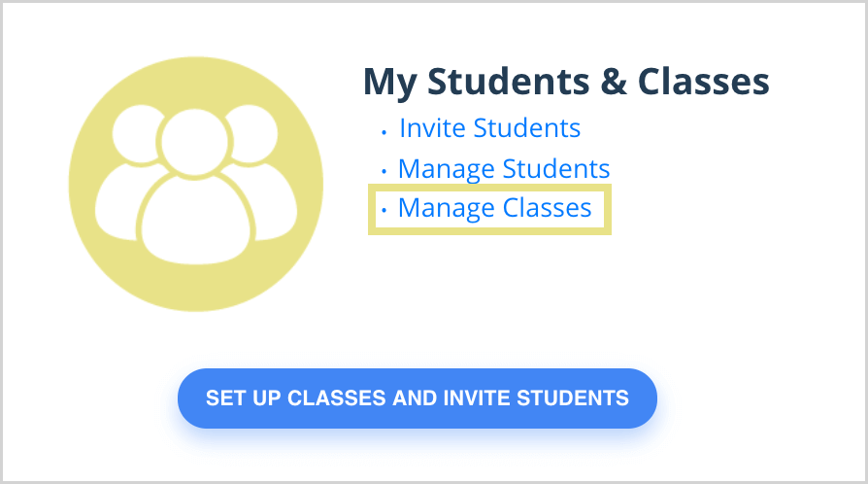Click the left person silhouette in icon

point(132,173)
